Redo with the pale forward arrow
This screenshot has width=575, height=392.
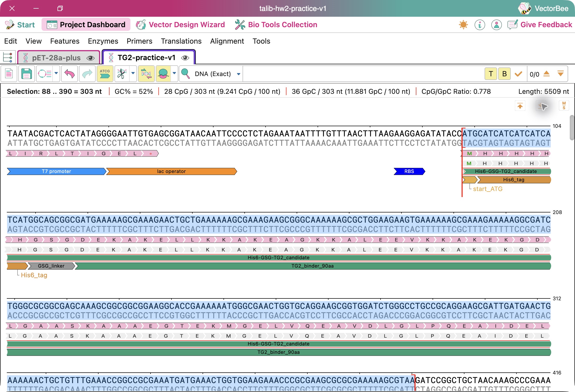click(x=87, y=74)
